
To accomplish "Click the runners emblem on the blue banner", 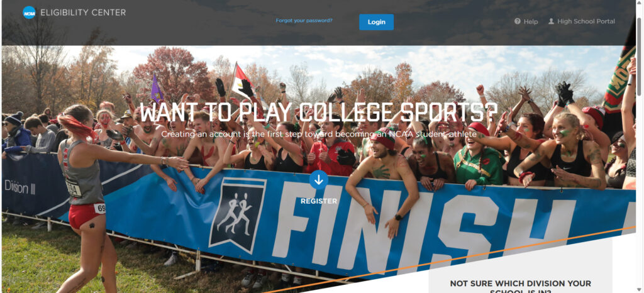I will pyautogui.click(x=237, y=216).
